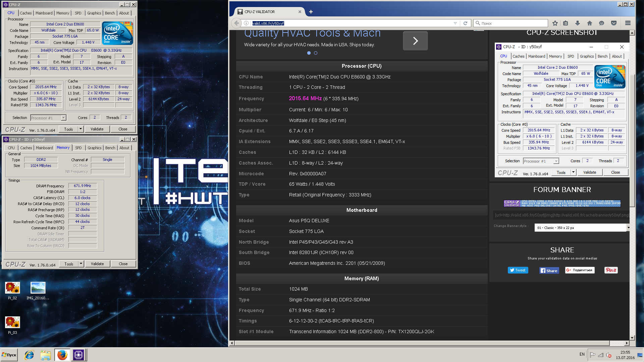This screenshot has width=644, height=362.
Task: Open Pi_03 desktop icon
Action: 12,325
